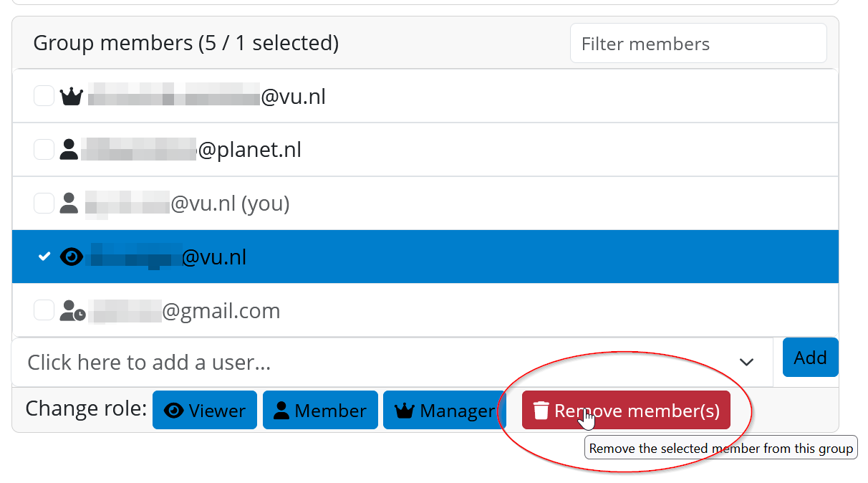Click the trash icon on Remove member(s)
The image size is (868, 483).
(541, 411)
